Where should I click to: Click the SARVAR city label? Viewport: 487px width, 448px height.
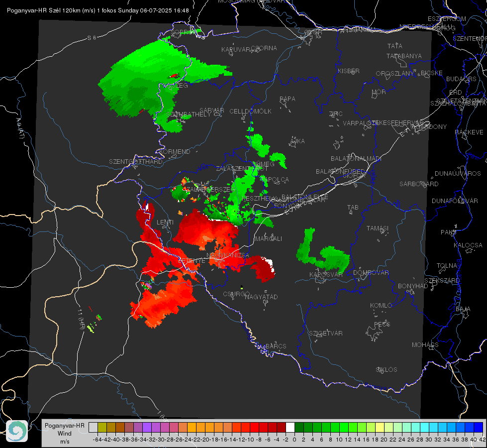[212, 110]
